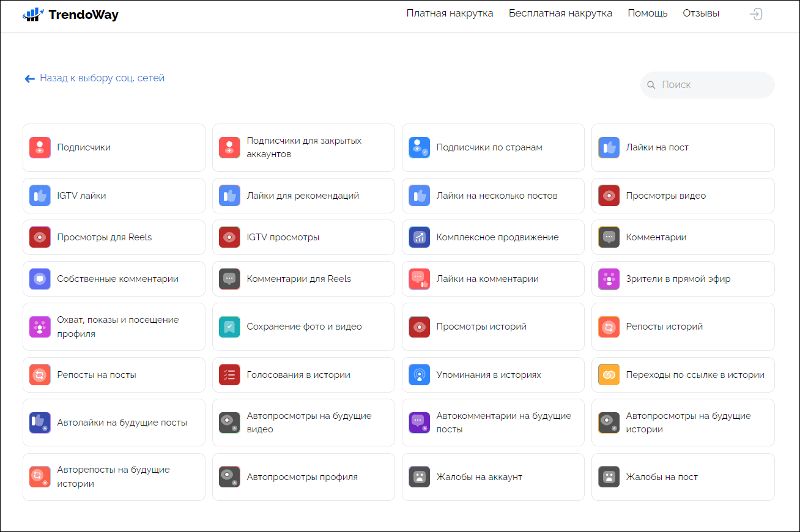This screenshot has width=800, height=532.
Task: Click the IGTV лайки thumbs-up icon
Action: [40, 196]
